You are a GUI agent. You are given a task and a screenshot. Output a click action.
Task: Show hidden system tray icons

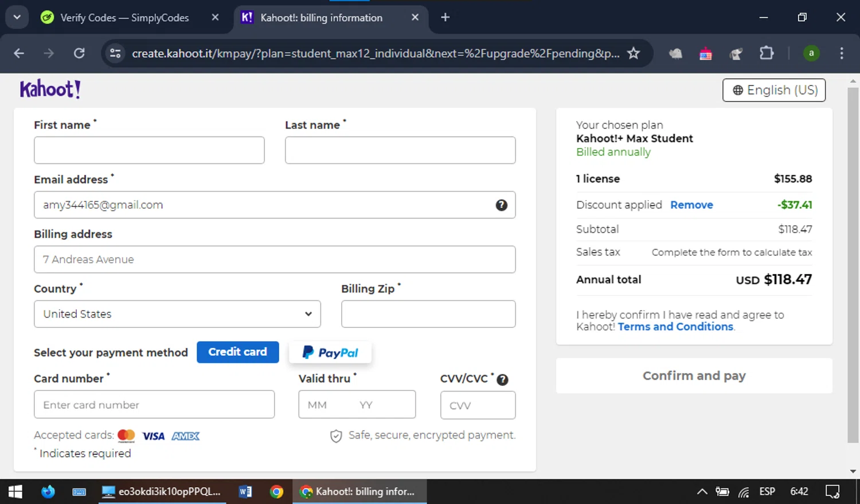coord(702,491)
